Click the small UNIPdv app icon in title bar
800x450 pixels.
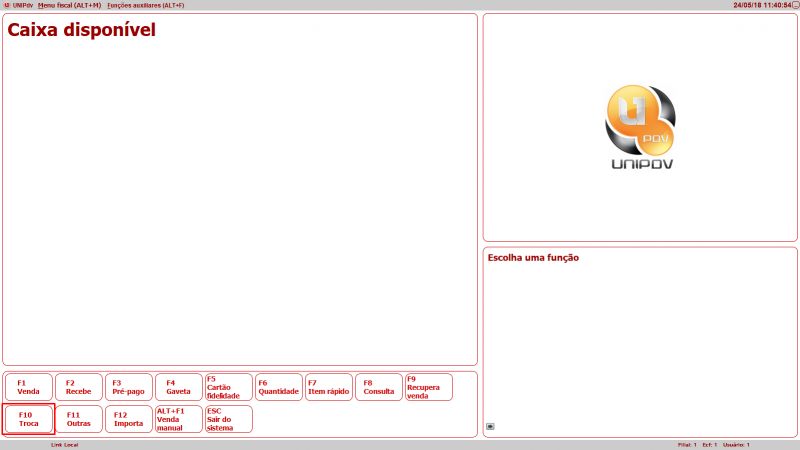[7, 5]
